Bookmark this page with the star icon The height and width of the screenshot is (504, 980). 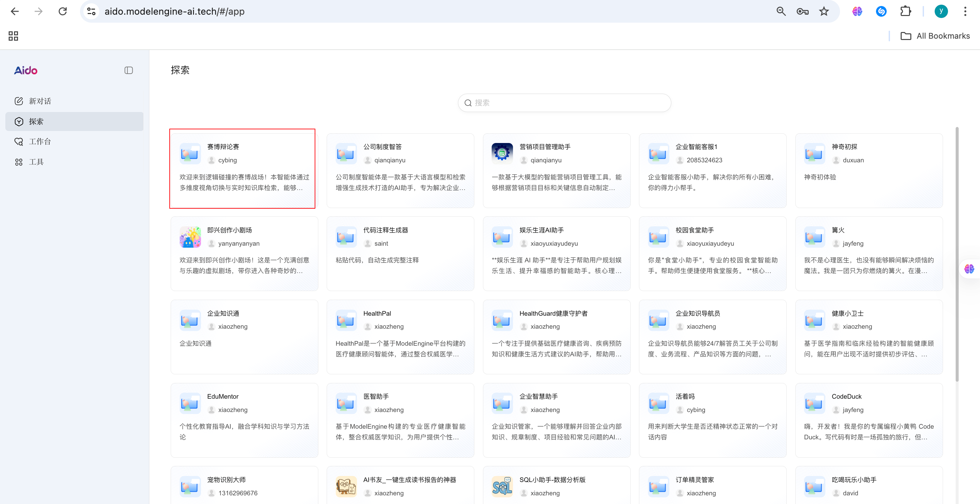click(x=824, y=11)
